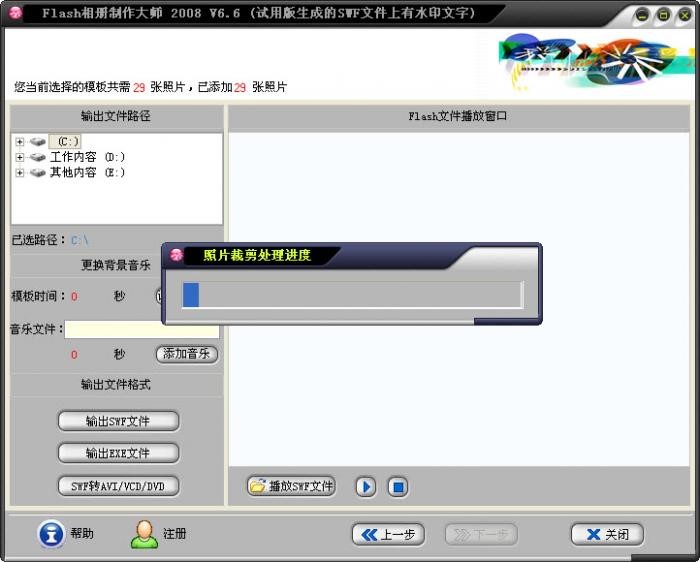Close window with title bar X
Viewport: 700px width, 562px height.
(684, 15)
